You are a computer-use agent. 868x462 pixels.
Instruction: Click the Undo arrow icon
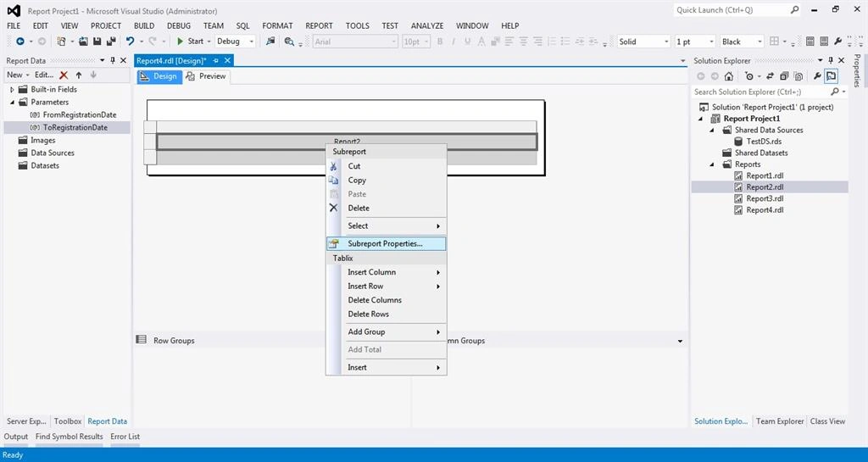pos(130,42)
